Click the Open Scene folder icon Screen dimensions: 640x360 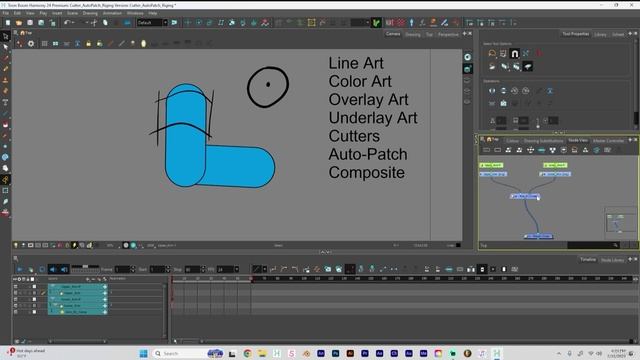[x=19, y=23]
